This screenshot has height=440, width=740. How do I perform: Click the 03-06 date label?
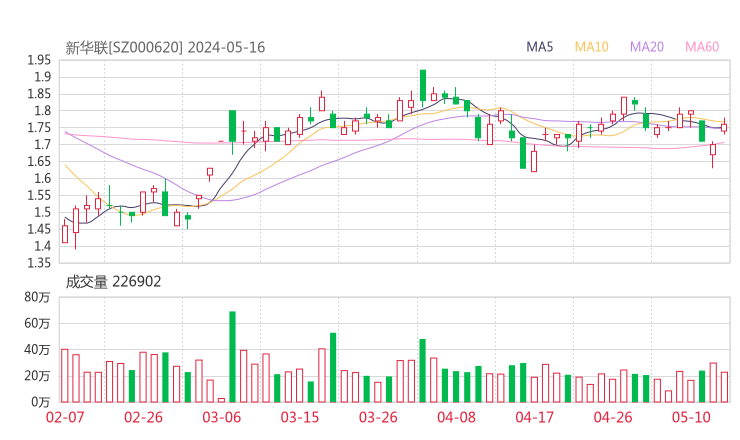click(x=222, y=417)
